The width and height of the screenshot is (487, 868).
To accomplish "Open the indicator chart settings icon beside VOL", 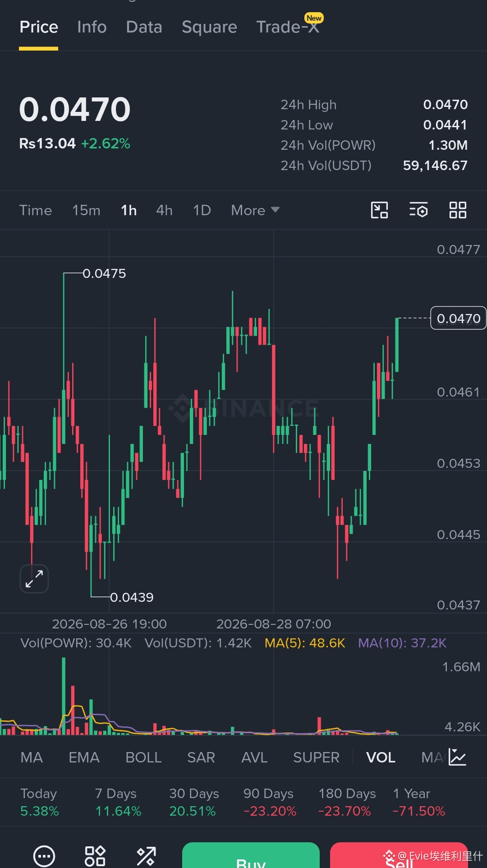I will tap(457, 757).
